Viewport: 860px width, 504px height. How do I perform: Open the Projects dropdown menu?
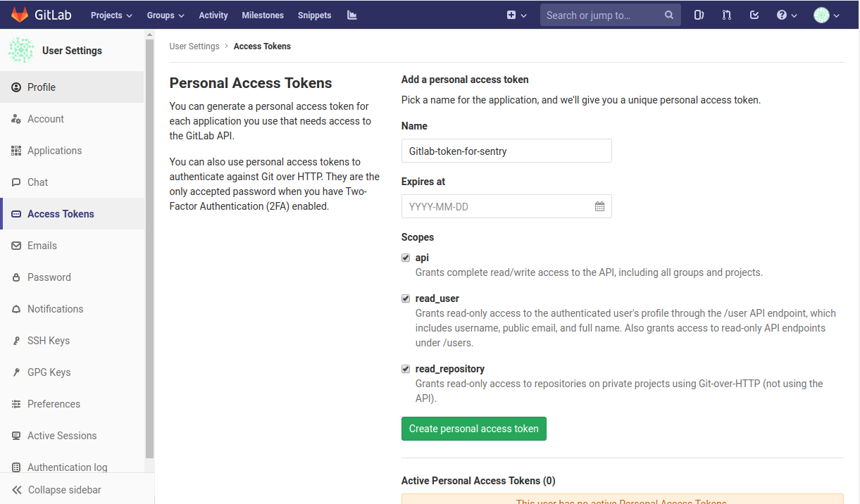pos(111,15)
